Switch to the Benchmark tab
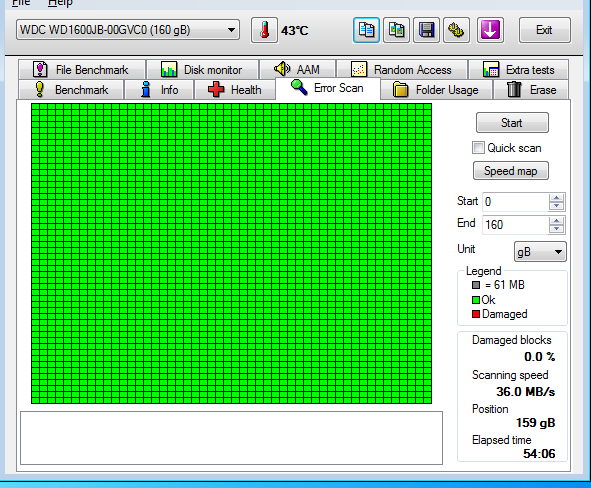591x488 pixels. 71,90
